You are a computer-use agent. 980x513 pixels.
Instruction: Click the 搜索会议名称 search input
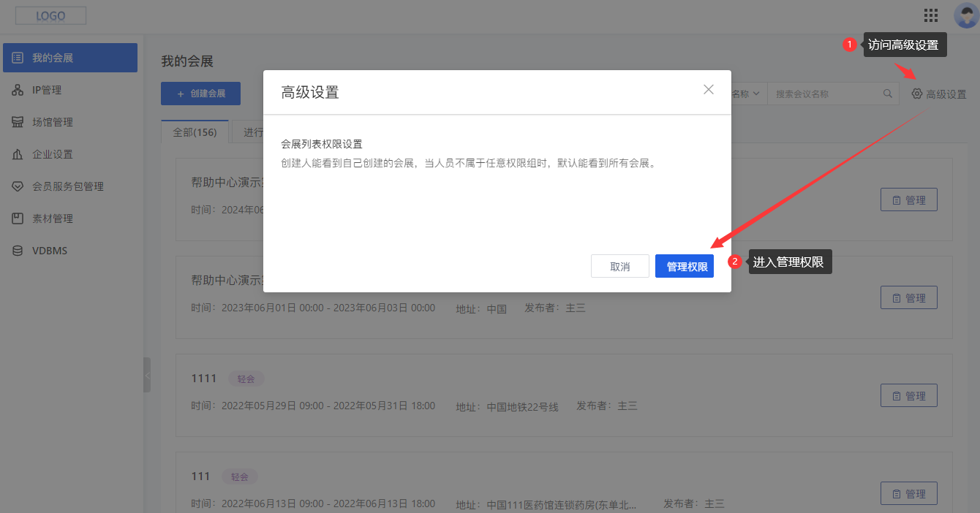[826, 93]
